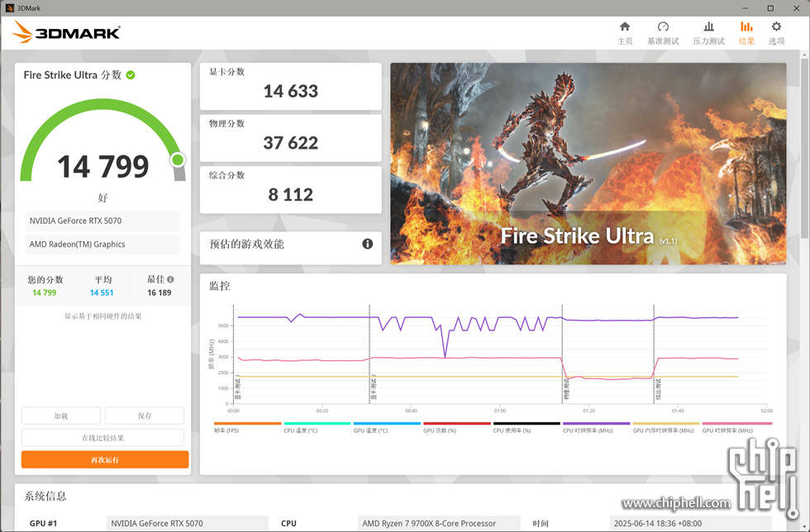Screen dimensions: 810x532
Task: Click the 3DMark title bar app icon
Action: pyautogui.click(x=9, y=7)
